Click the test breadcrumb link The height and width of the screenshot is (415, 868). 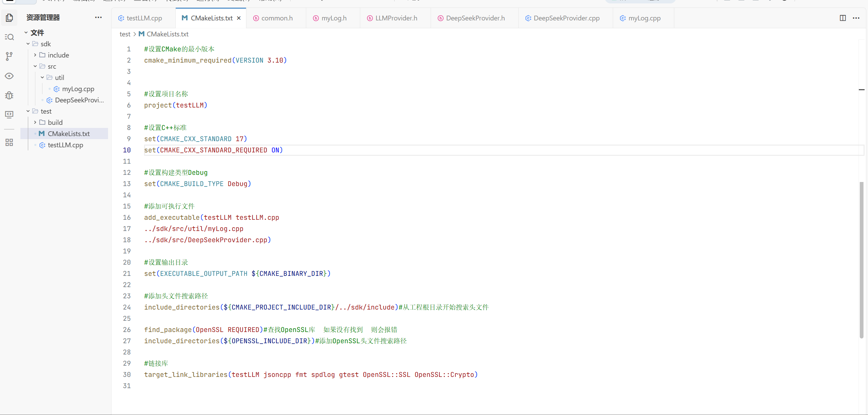coord(125,34)
